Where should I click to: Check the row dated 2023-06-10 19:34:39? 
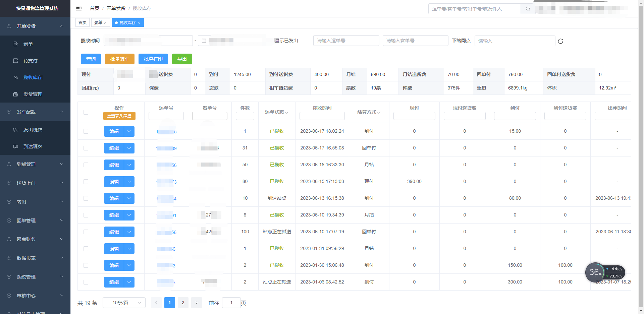tap(86, 215)
